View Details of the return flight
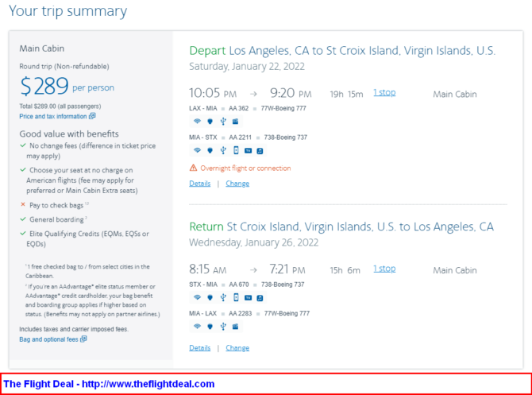The image size is (532, 395). point(200,348)
